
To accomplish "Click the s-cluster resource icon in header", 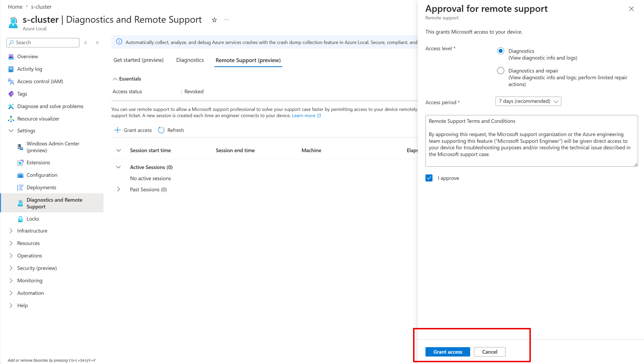I will point(13,23).
